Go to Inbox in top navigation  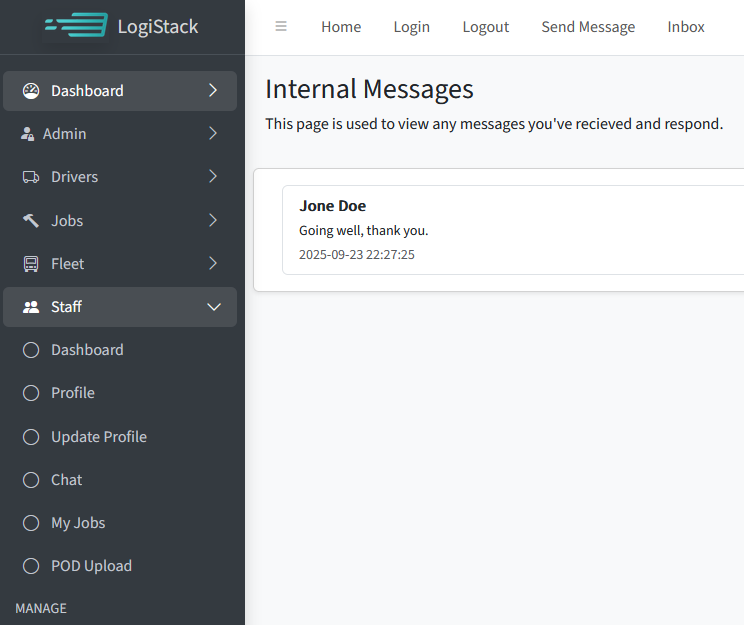click(686, 27)
